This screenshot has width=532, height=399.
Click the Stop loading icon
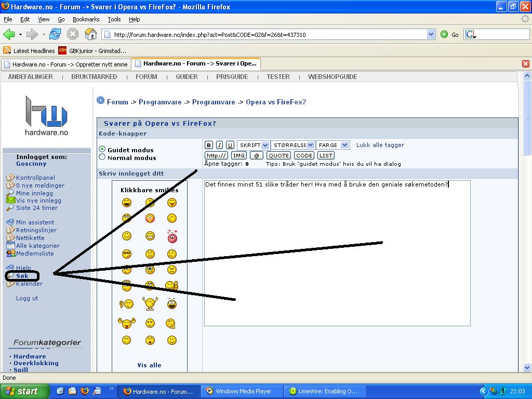tap(73, 34)
